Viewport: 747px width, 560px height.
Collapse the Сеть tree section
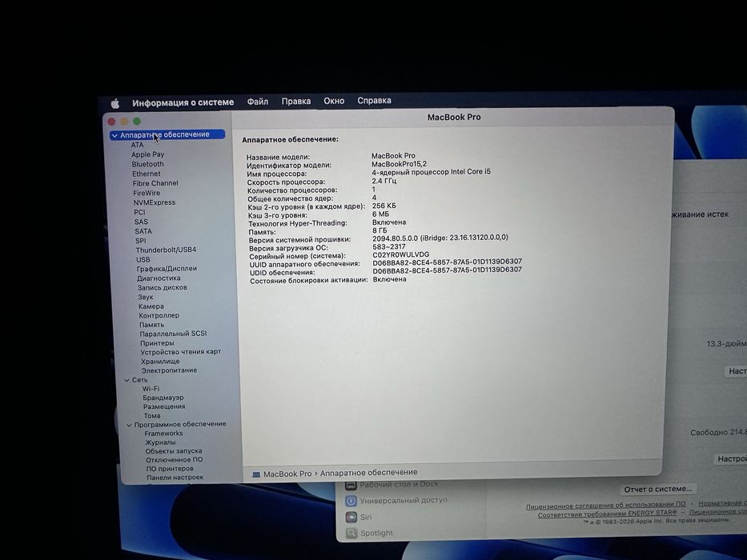tap(127, 380)
